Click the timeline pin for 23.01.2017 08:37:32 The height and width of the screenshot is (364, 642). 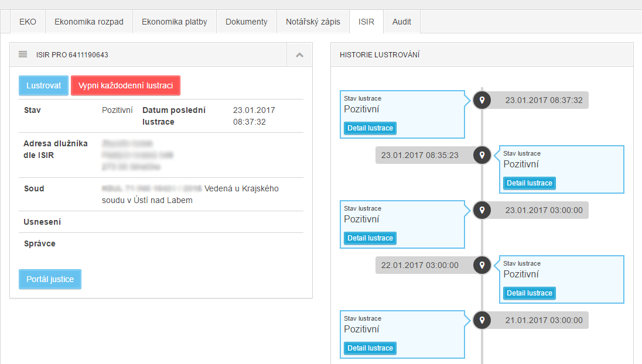[482, 100]
